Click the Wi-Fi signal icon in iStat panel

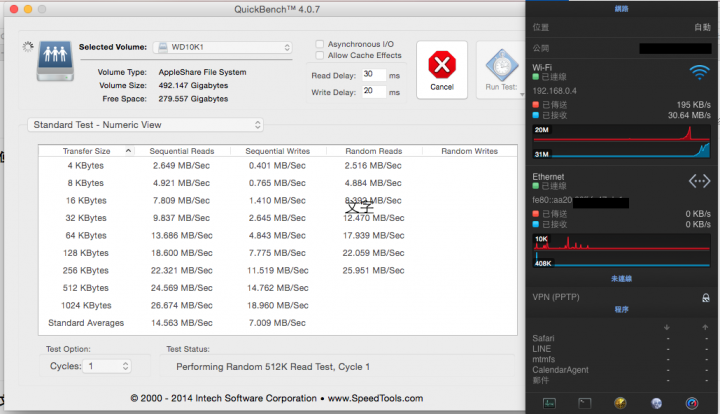[x=699, y=72]
